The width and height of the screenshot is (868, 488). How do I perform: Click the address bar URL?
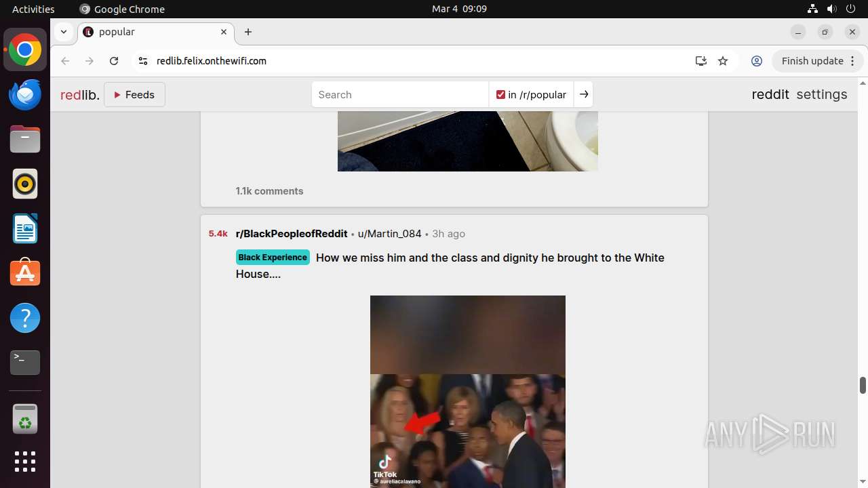(212, 61)
